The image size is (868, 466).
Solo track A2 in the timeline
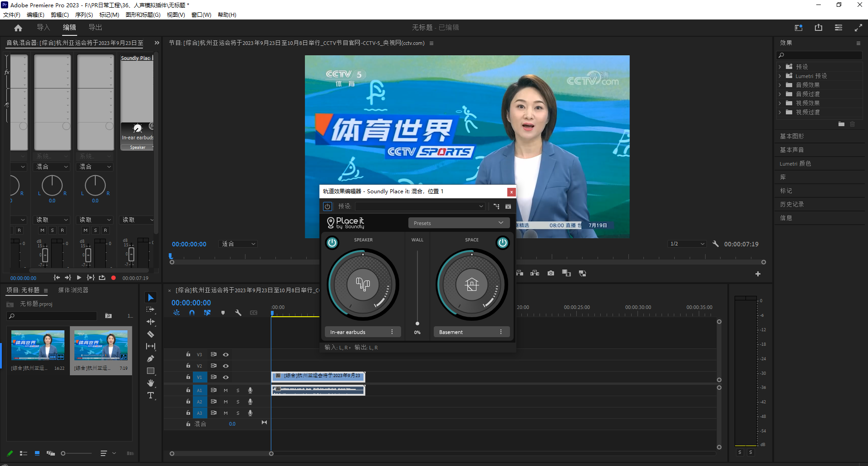point(238,402)
